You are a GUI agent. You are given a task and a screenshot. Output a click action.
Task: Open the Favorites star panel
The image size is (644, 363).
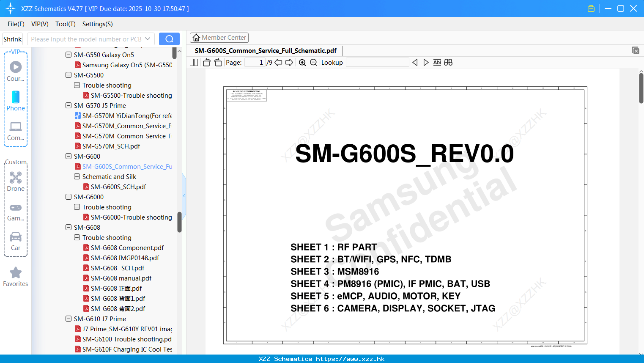point(16,277)
